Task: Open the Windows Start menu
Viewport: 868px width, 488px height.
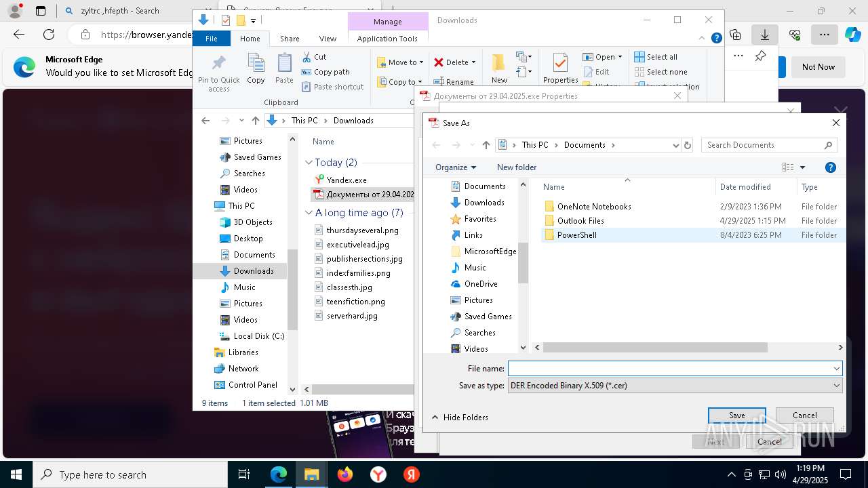Action: (x=16, y=474)
